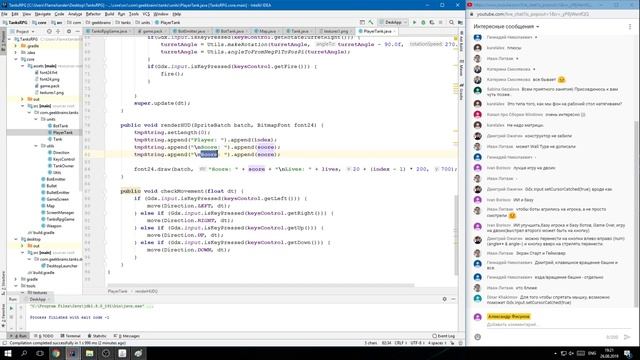
Task: Select DesktopLauncher in the project tree
Action: [62, 266]
